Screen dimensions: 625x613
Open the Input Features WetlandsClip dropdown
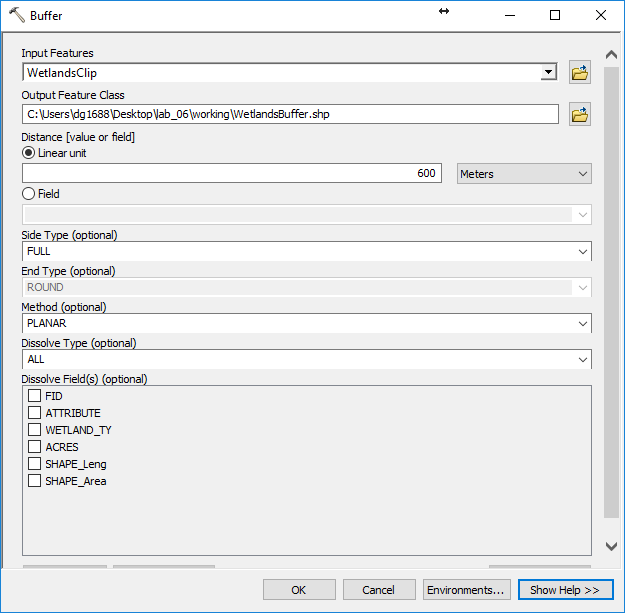[x=548, y=73]
